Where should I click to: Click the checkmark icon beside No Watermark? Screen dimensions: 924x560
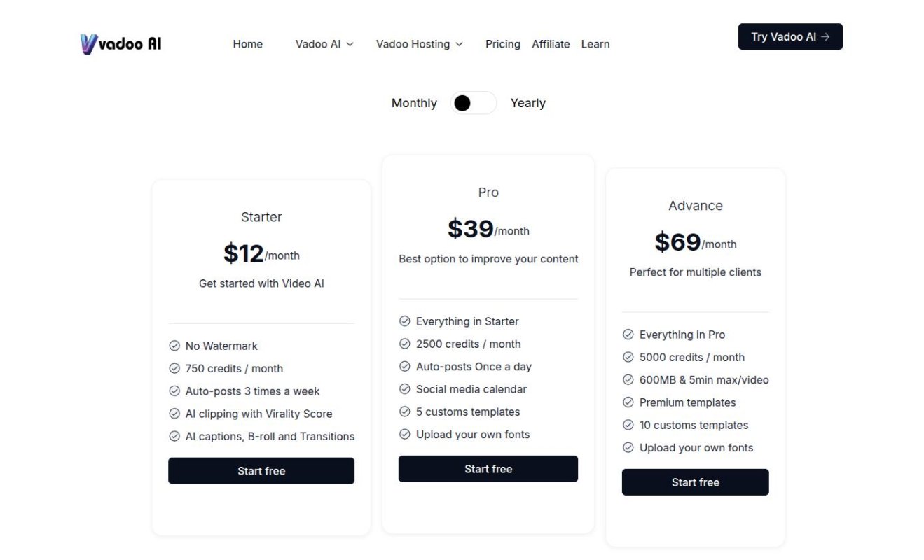pos(174,346)
